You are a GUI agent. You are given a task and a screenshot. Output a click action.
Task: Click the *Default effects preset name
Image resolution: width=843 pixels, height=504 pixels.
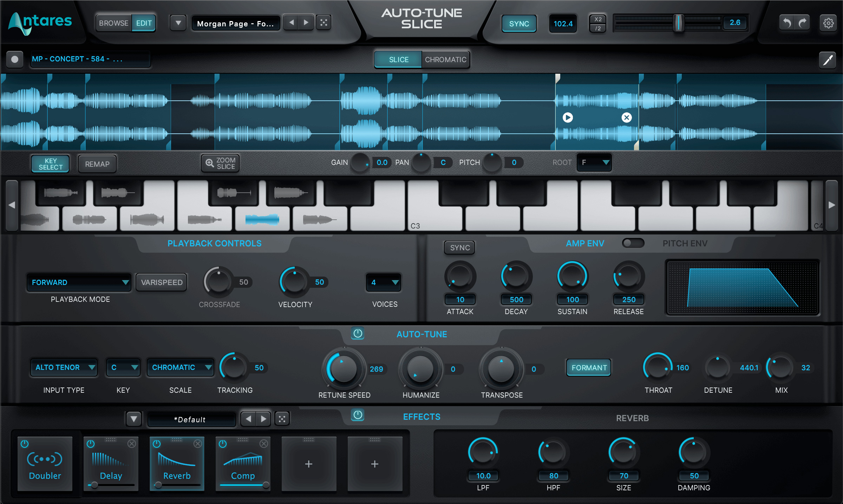[x=191, y=419]
